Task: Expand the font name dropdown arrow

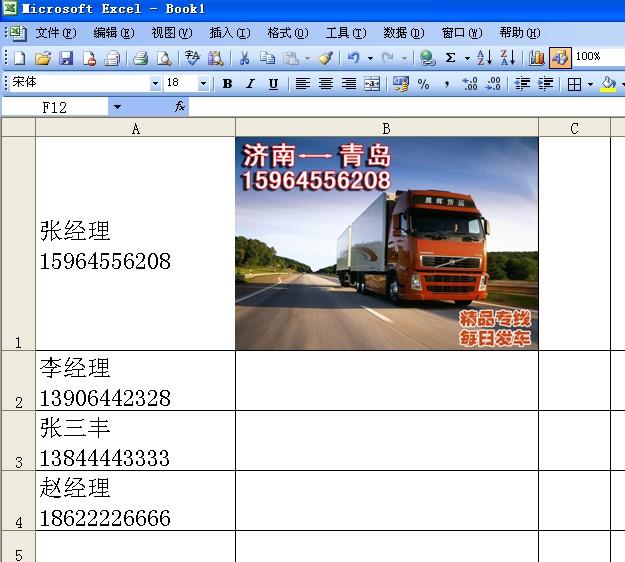Action: click(155, 84)
